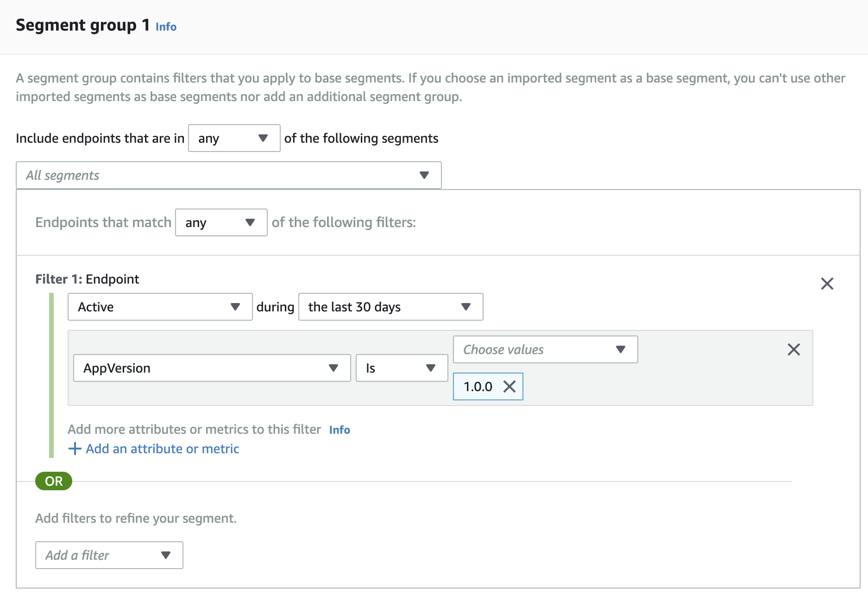Click the plus icon to add attribute

(75, 449)
